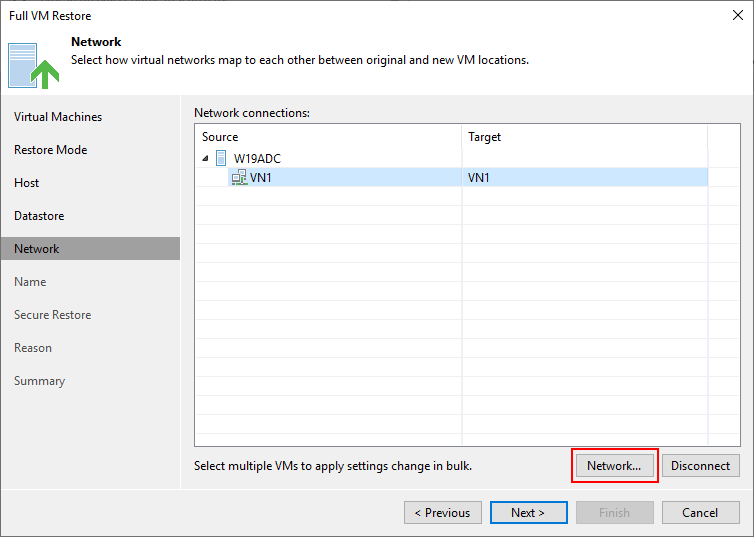Viewport: 754px width, 537px height.
Task: Cancel the restore wizard
Action: coord(701,512)
